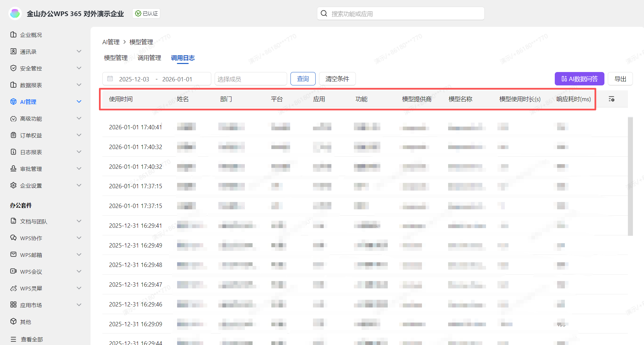Click the 通讯录 contacts icon
This screenshot has height=345, width=644.
tap(13, 51)
